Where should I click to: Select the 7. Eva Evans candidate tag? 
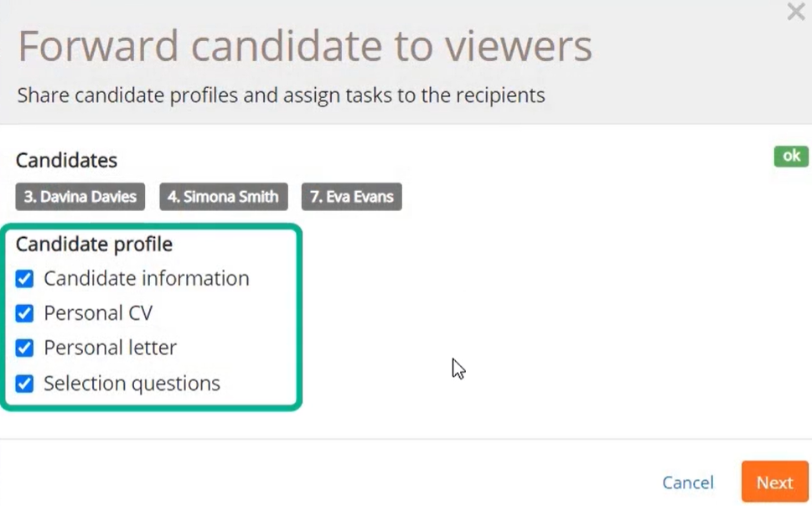pos(352,197)
